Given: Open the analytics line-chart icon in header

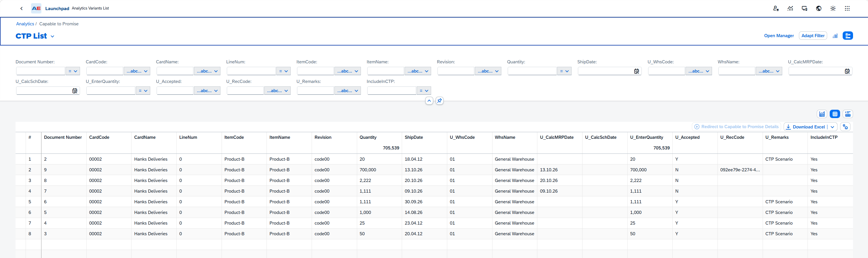Looking at the screenshot, I should (790, 8).
